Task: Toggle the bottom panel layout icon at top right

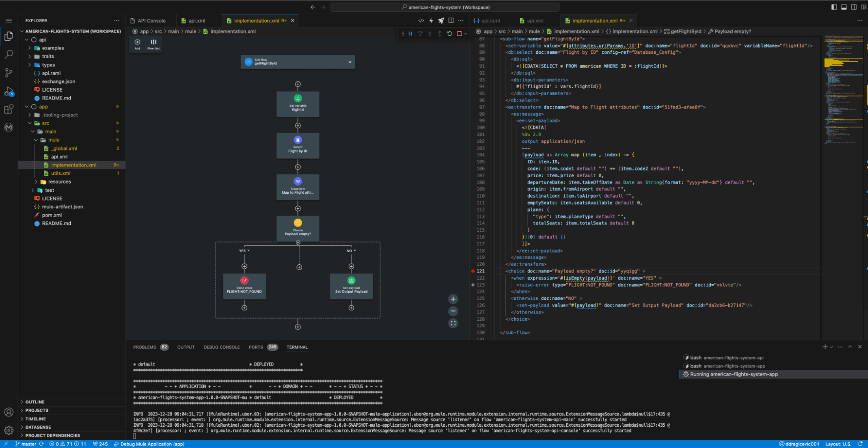Action: pyautogui.click(x=843, y=7)
